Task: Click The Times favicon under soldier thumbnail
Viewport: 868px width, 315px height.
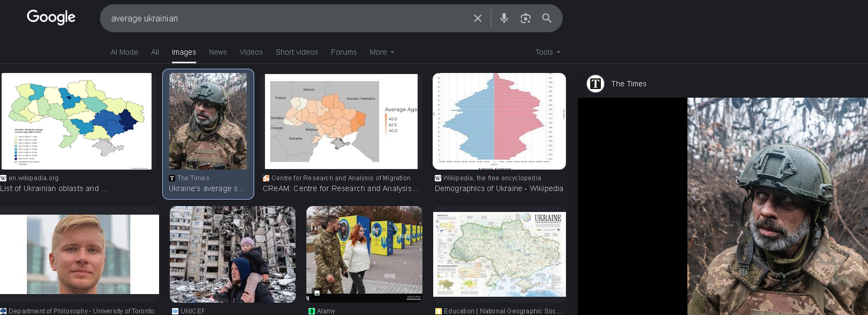Action: 172,178
